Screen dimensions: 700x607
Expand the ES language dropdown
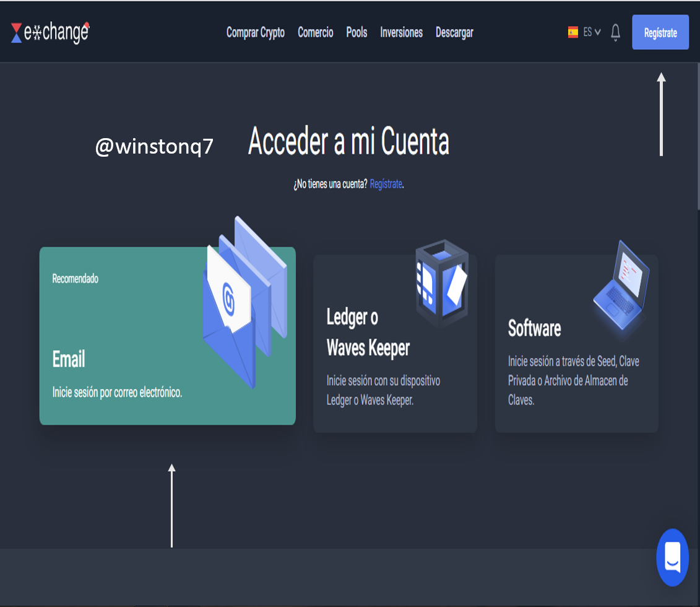(x=592, y=32)
